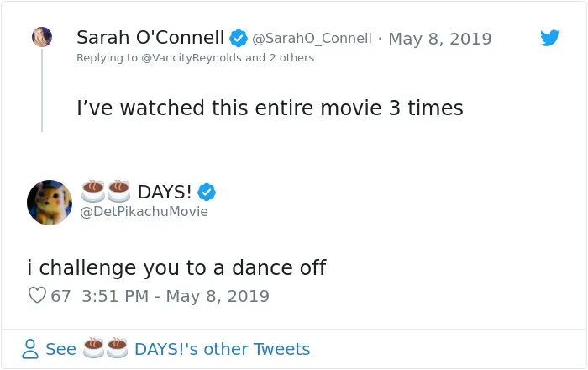Viewport: 588px width, 370px height.
Task: Click second coffee cup emoji in display name
Action: coord(118,192)
